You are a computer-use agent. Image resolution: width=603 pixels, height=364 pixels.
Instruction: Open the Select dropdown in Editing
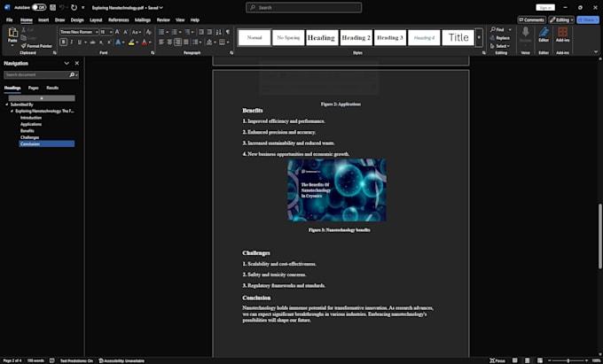(x=500, y=46)
